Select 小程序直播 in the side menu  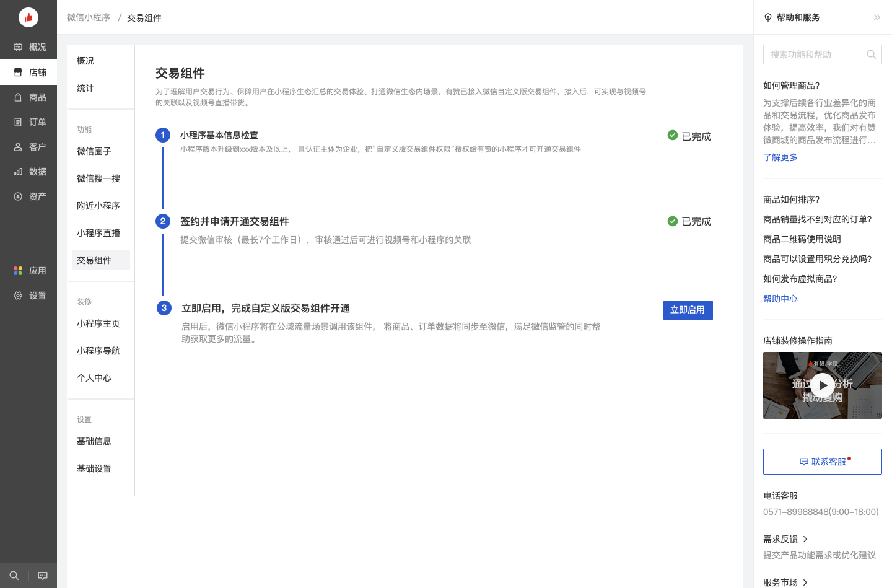(x=98, y=232)
